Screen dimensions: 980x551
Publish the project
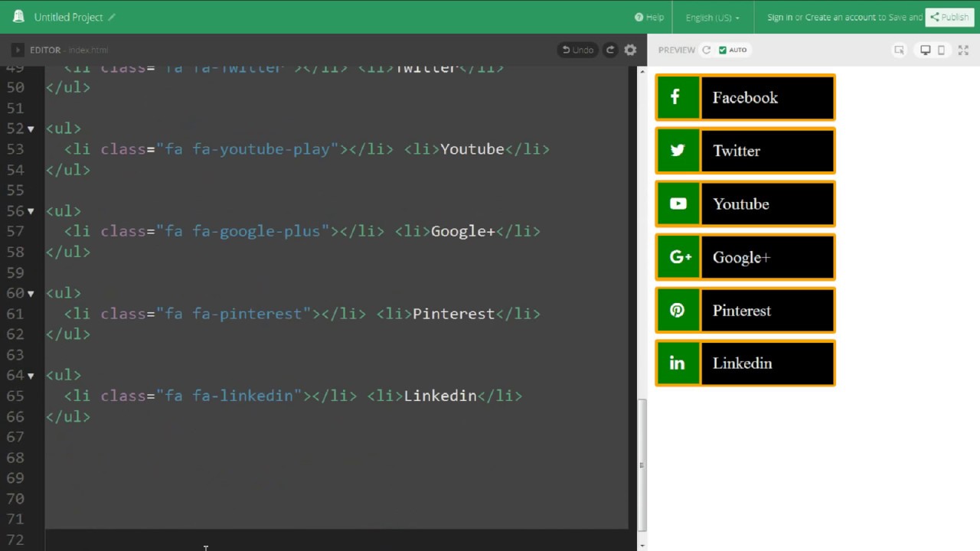tap(949, 17)
